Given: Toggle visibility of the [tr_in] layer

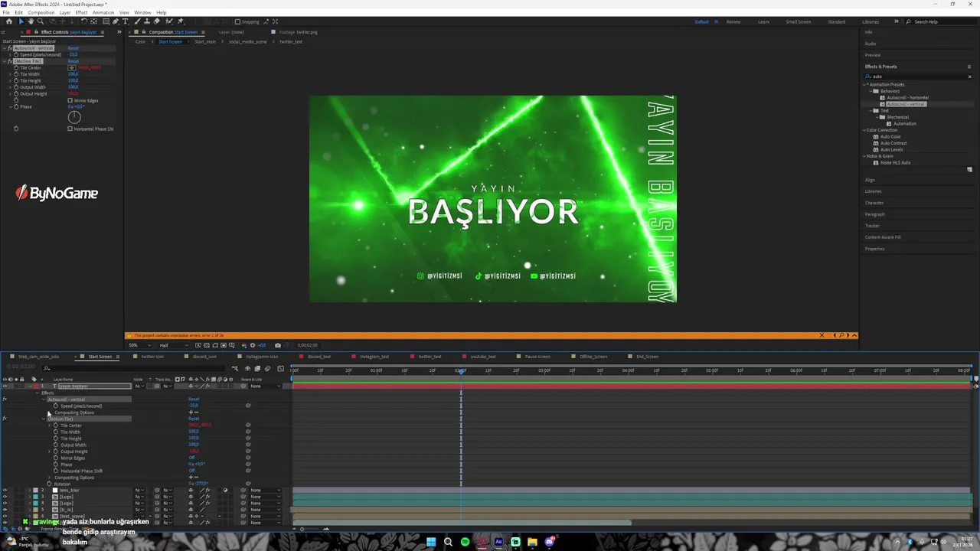Looking at the screenshot, I should point(5,510).
